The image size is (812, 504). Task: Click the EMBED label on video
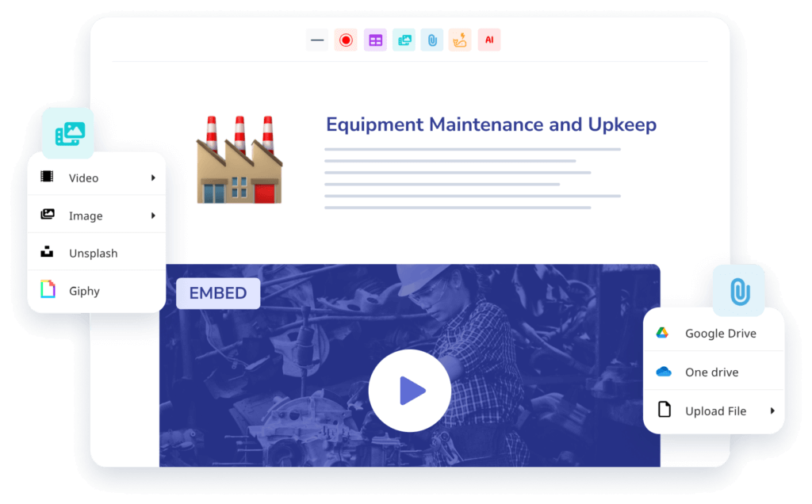218,293
